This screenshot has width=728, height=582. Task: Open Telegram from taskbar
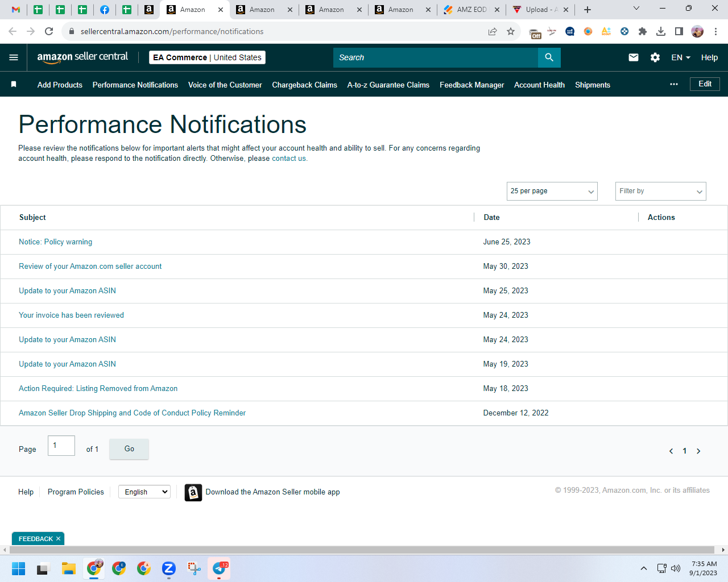(219, 568)
